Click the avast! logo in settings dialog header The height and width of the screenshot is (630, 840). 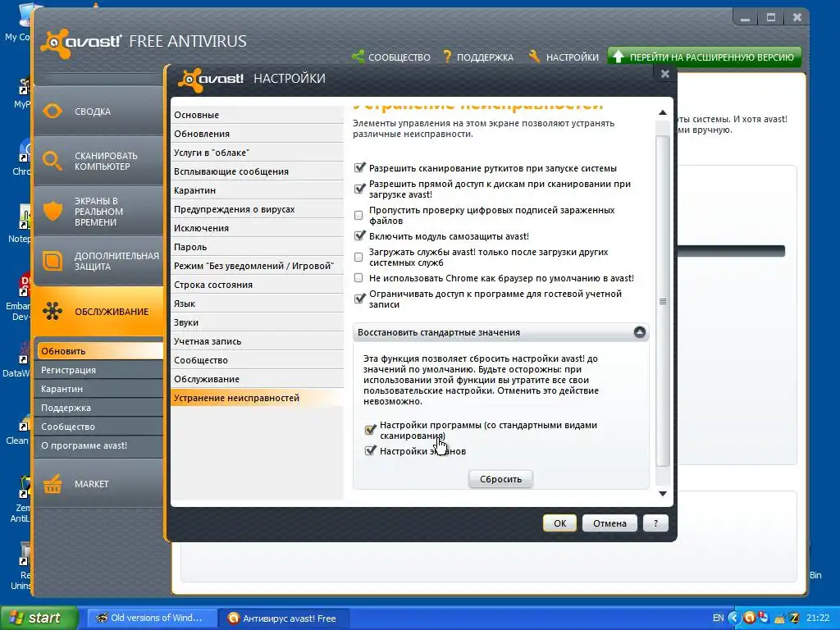pyautogui.click(x=211, y=79)
